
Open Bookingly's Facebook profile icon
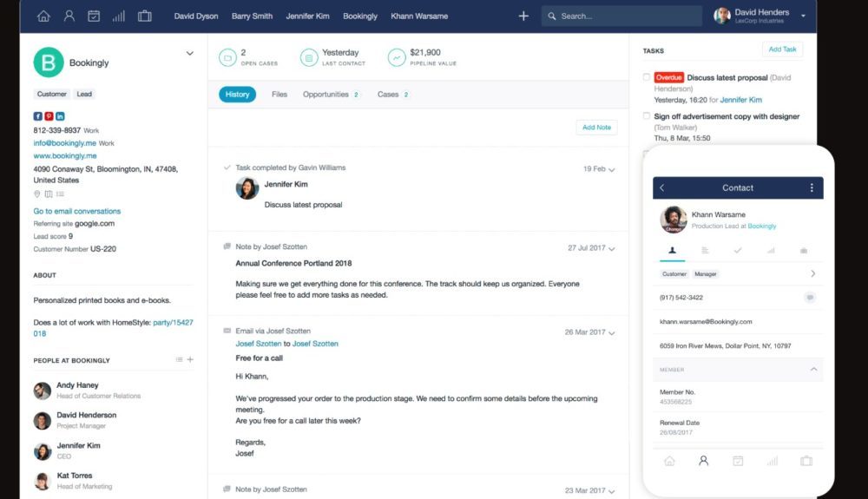click(x=38, y=116)
